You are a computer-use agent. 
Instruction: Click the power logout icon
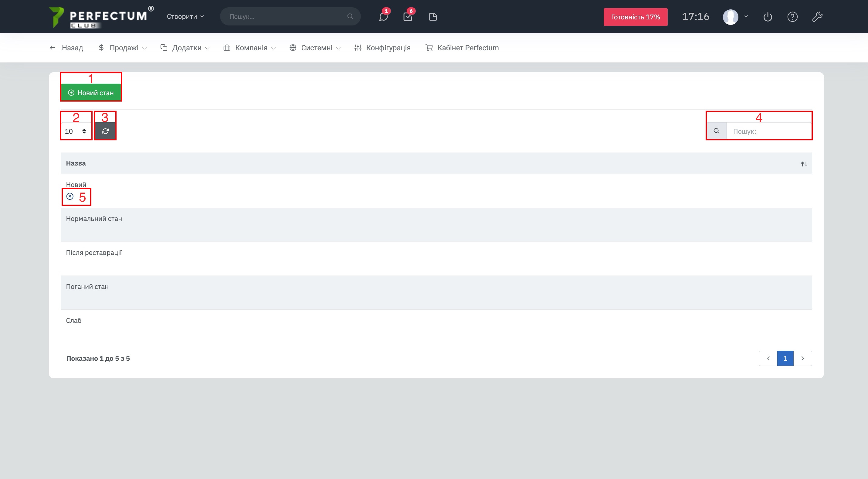click(768, 17)
